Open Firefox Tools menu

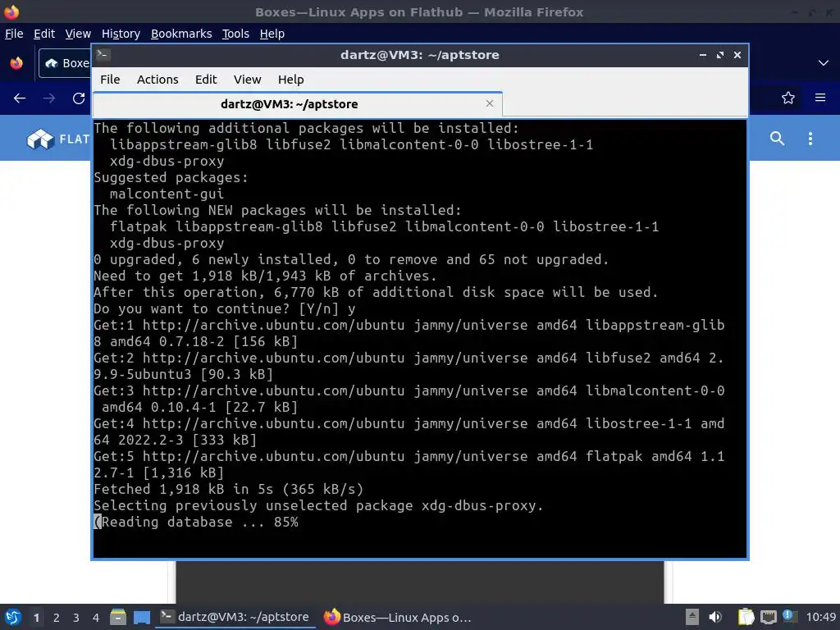click(x=235, y=34)
